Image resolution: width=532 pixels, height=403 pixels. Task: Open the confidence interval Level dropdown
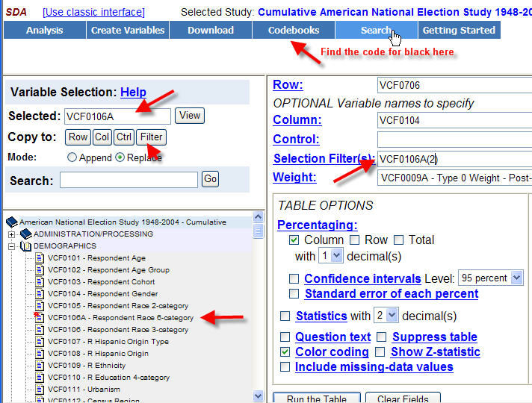489,278
